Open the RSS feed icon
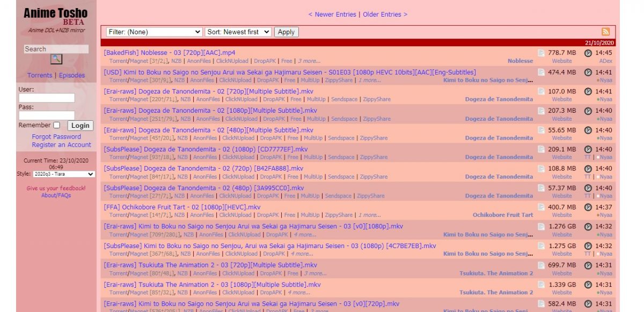 (x=605, y=32)
